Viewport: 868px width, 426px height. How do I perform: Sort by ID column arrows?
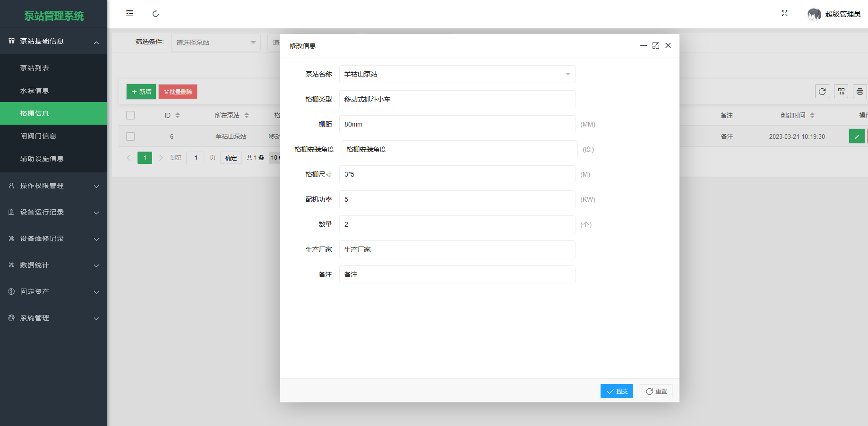[x=178, y=115]
